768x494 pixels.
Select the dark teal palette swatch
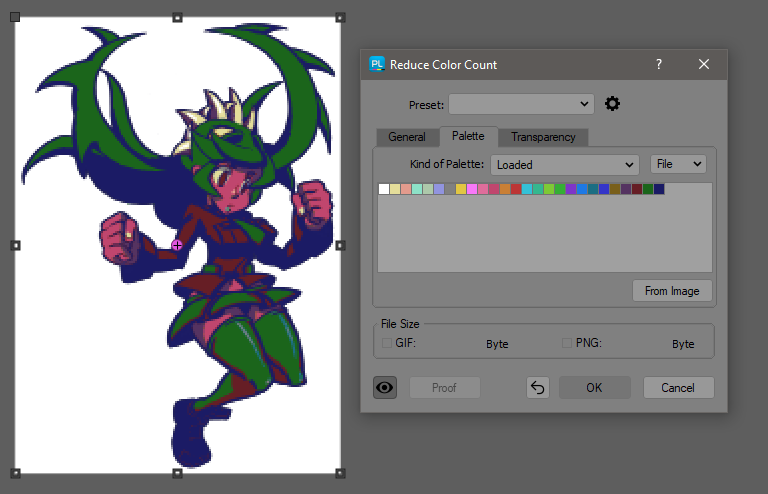click(x=593, y=189)
